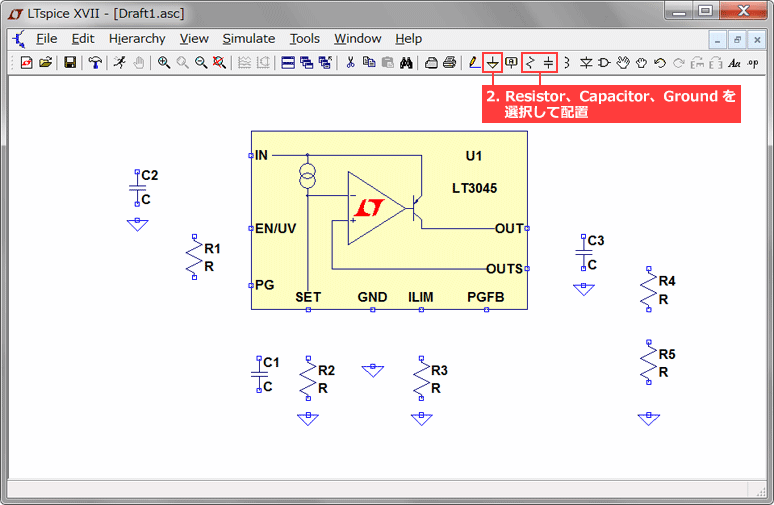Click the LT3045 part label
Image resolution: width=774 pixels, height=505 pixels.
point(474,188)
